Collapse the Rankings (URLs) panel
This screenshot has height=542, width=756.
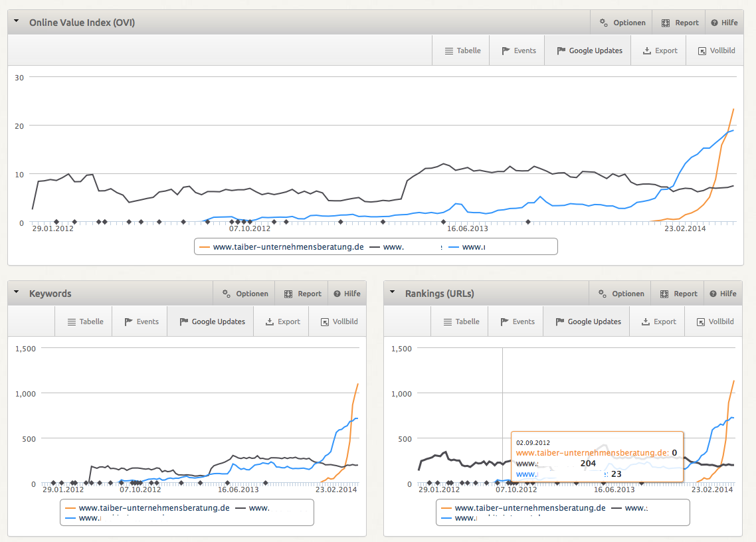(x=393, y=292)
